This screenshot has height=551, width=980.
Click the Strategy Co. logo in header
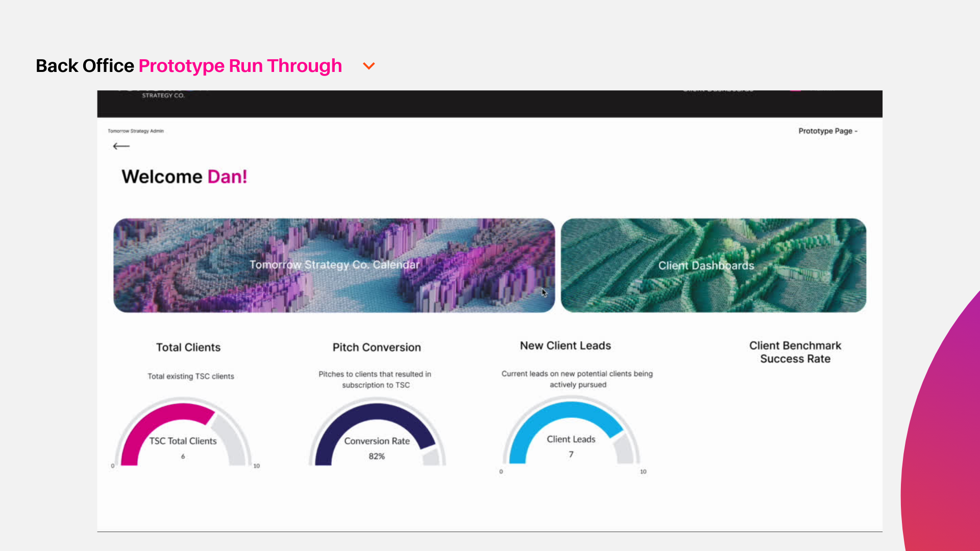coord(163,95)
